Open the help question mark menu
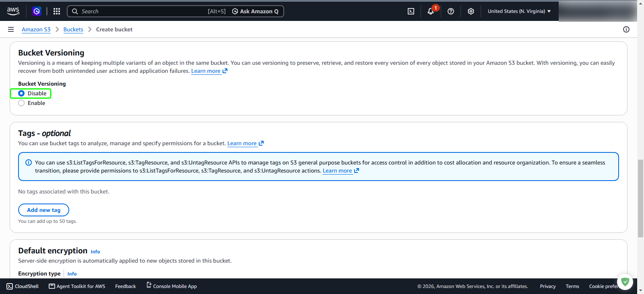 point(451,11)
